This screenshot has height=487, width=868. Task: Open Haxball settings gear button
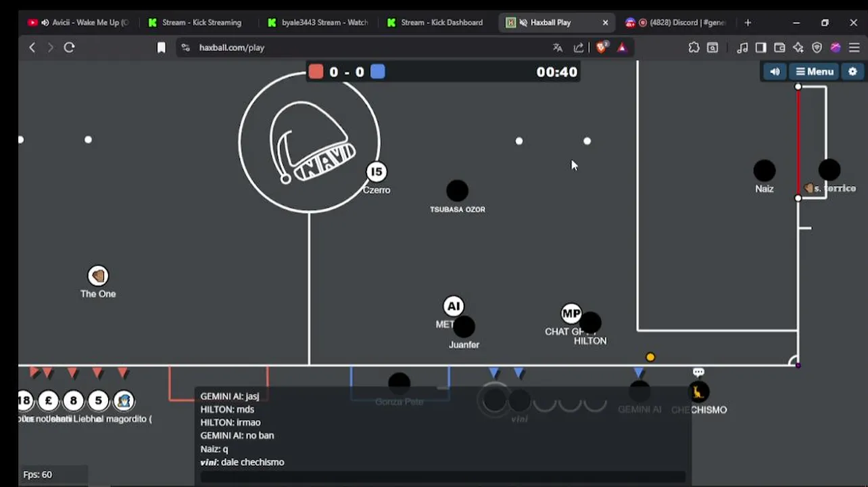[x=852, y=72]
